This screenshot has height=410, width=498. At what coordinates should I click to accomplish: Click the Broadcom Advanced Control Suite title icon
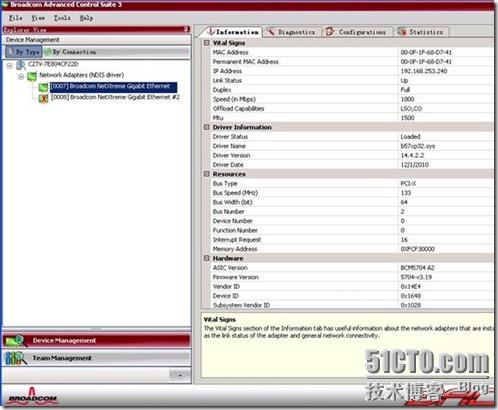click(x=5, y=5)
